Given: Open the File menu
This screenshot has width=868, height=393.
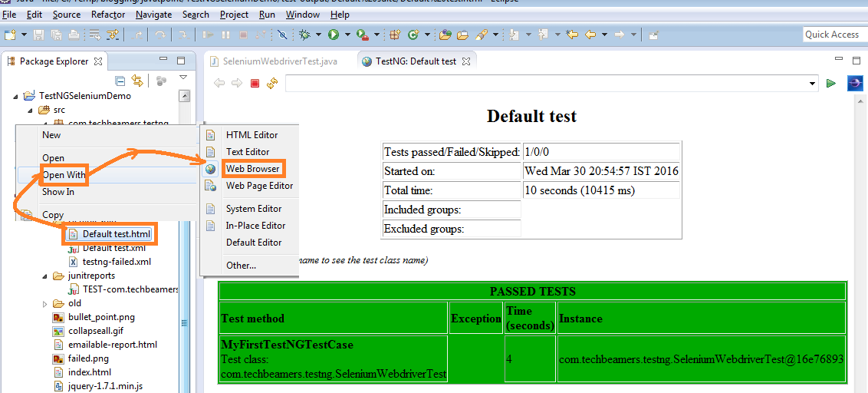Looking at the screenshot, I should [x=9, y=15].
